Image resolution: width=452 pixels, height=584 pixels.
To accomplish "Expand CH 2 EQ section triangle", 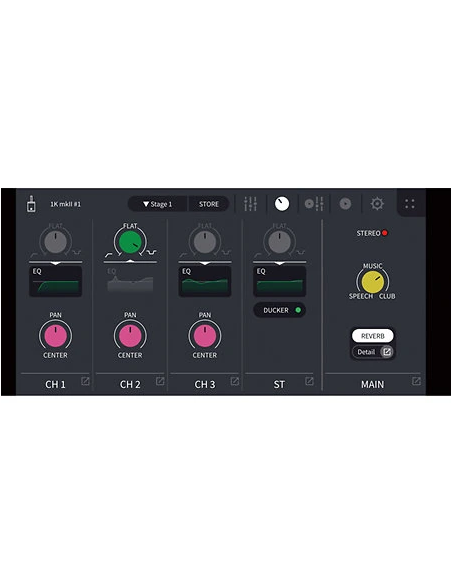I will (130, 261).
